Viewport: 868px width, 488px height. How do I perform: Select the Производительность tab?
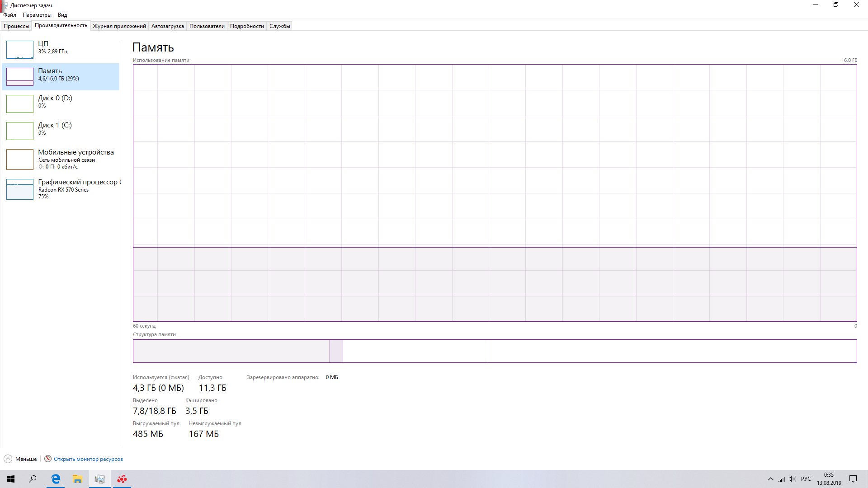[60, 26]
